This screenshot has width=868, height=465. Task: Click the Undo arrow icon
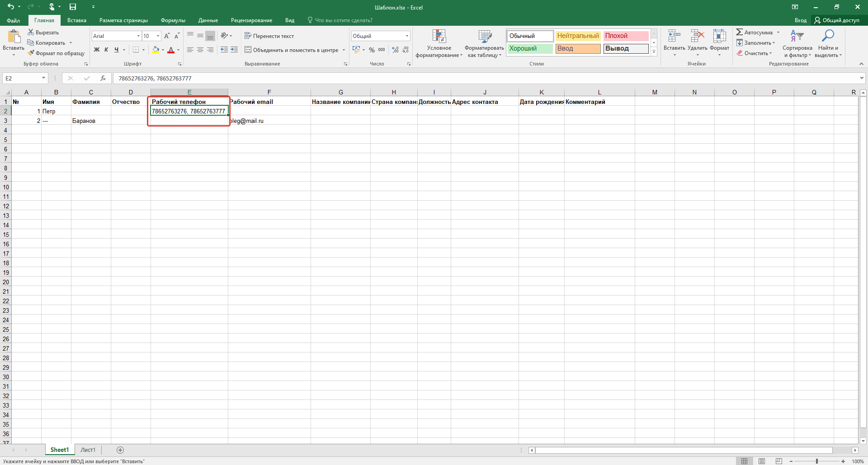tap(11, 7)
